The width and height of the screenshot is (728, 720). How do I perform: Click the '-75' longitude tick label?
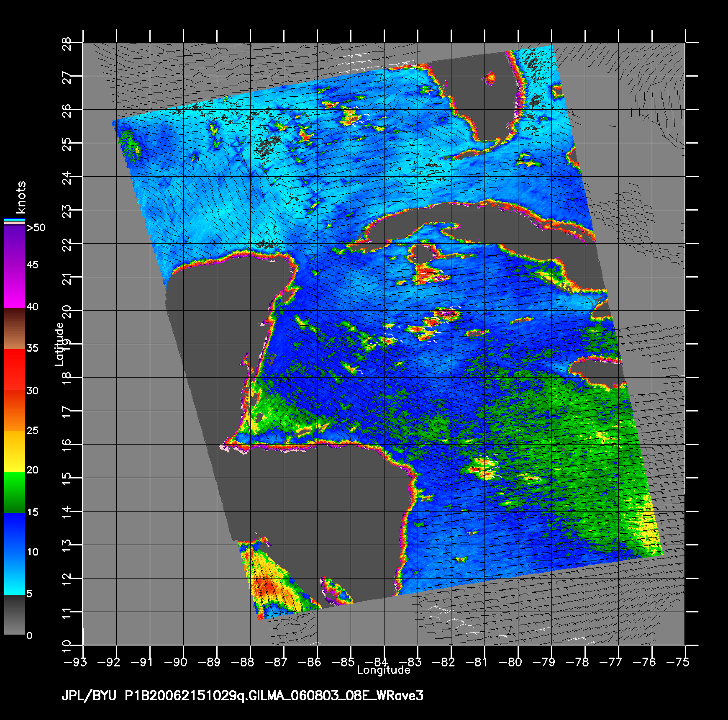pos(677,662)
